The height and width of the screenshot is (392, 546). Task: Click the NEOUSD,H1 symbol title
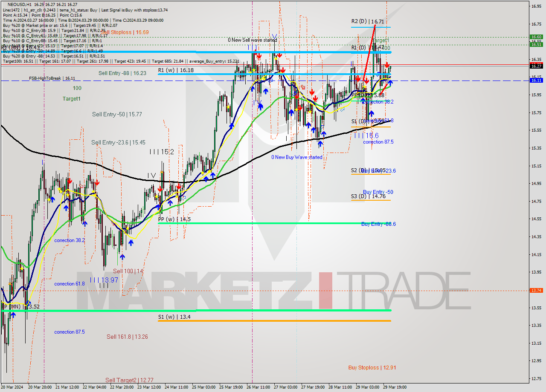coord(20,4)
